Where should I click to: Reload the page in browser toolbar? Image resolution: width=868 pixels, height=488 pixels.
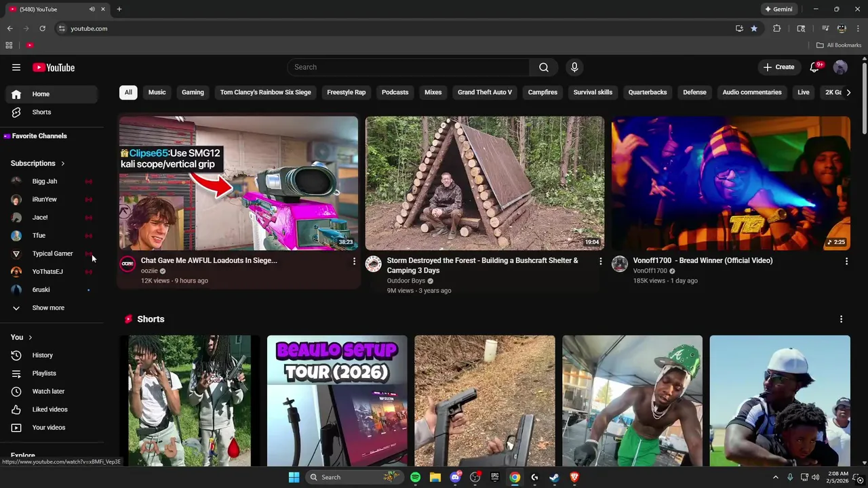[42, 28]
